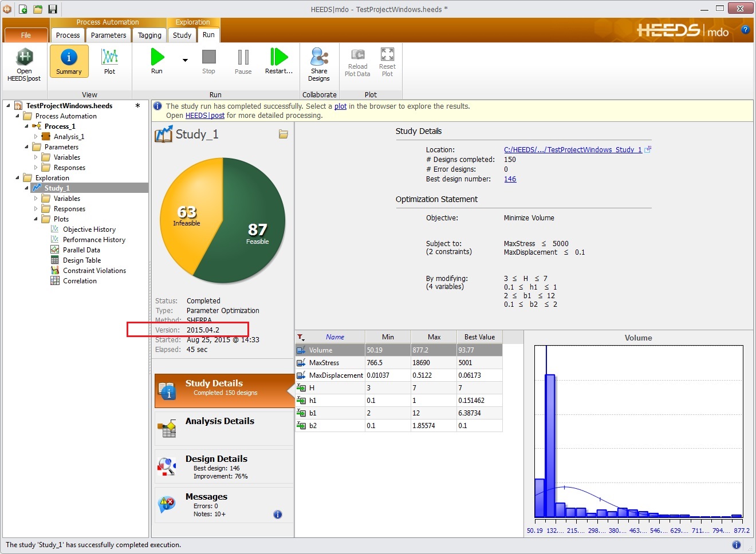756x554 pixels.
Task: Switch to the Process tab
Action: [x=68, y=35]
